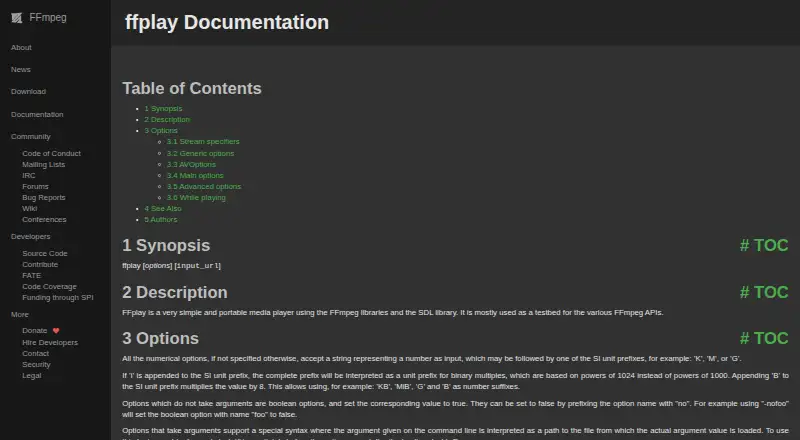
Task: Open the Conferences link
Action: pyautogui.click(x=44, y=219)
